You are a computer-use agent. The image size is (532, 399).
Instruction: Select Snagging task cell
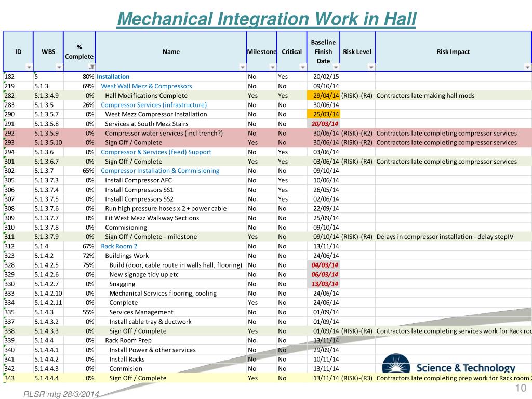point(171,284)
